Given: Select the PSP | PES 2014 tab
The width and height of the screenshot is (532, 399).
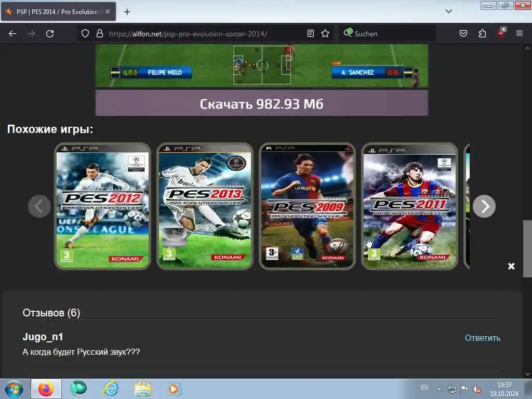Looking at the screenshot, I should [58, 11].
